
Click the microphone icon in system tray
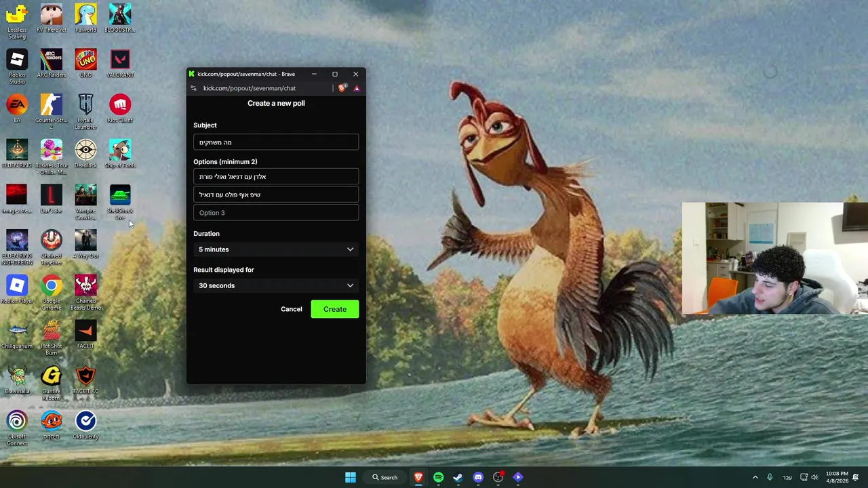[x=770, y=477]
